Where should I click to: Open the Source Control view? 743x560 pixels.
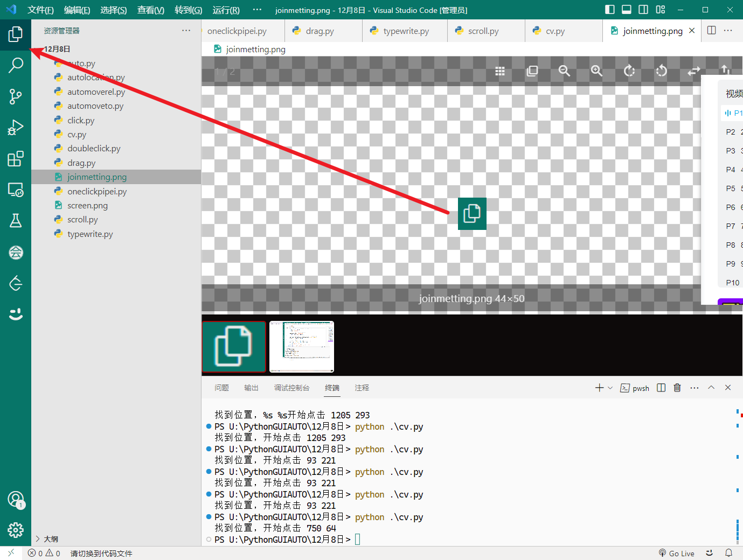click(16, 96)
